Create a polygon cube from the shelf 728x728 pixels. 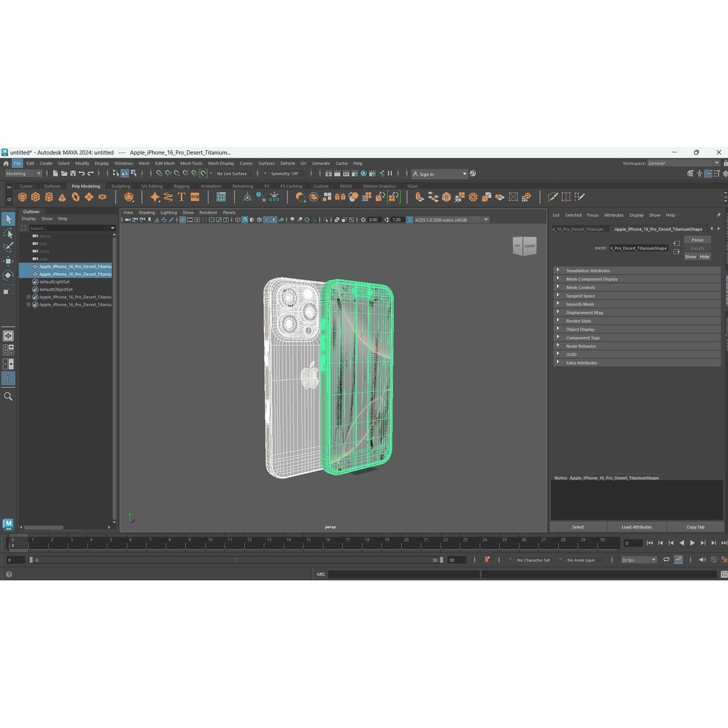(35, 197)
